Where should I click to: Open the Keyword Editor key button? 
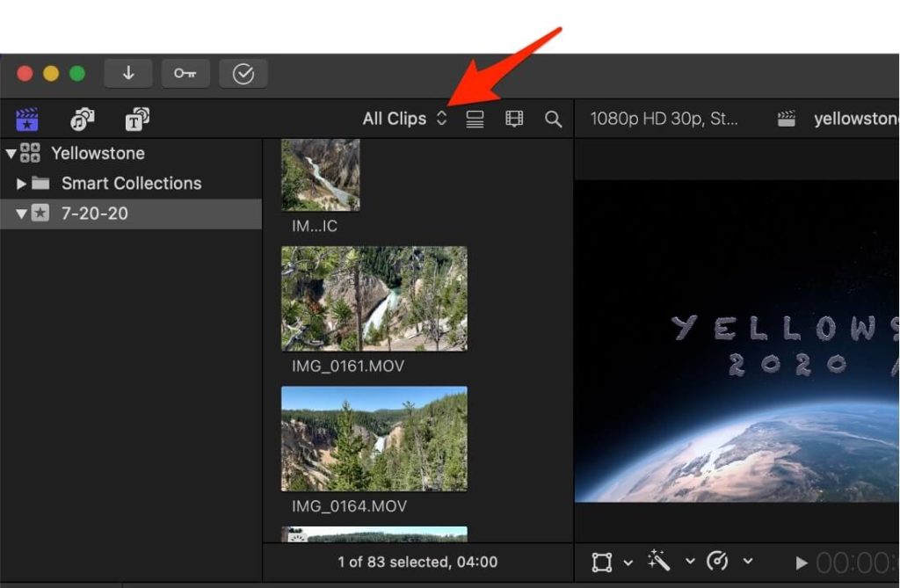click(185, 74)
